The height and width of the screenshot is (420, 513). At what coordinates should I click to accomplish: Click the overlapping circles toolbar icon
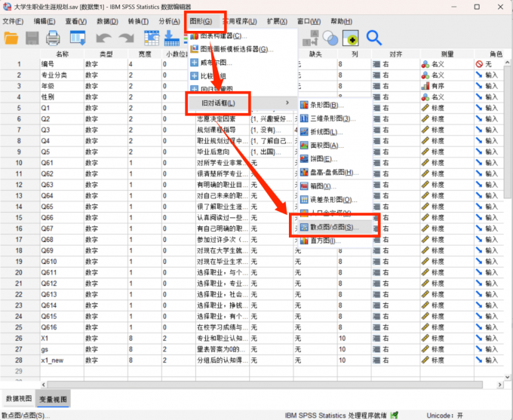[x=330, y=38]
